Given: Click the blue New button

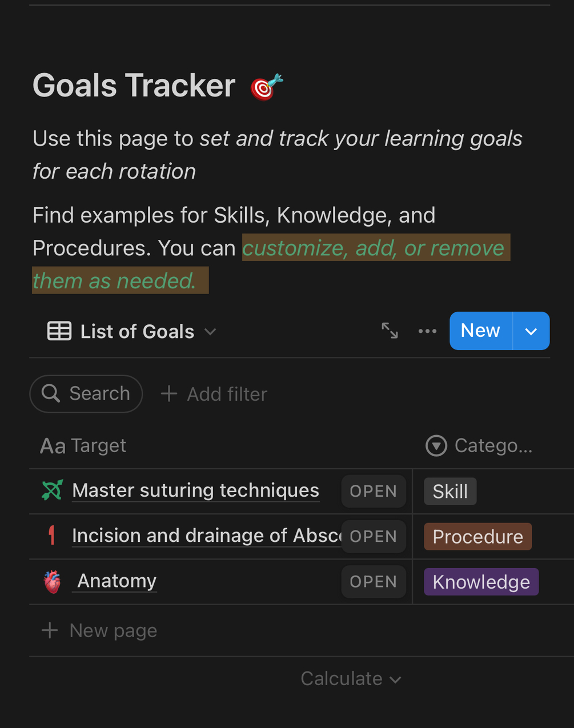Looking at the screenshot, I should click(x=480, y=331).
